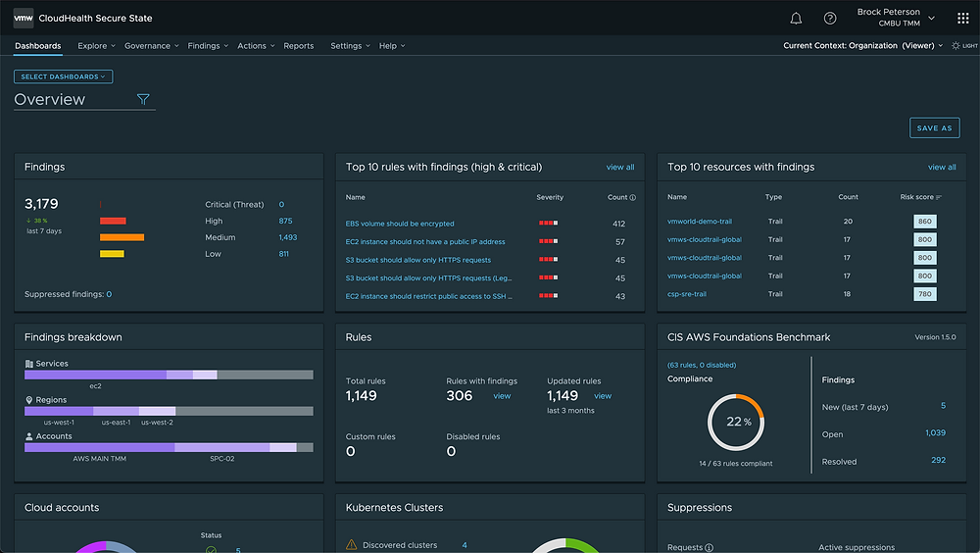Click the 860 risk score badge
Image resolution: width=980 pixels, height=553 pixels.
(x=925, y=222)
